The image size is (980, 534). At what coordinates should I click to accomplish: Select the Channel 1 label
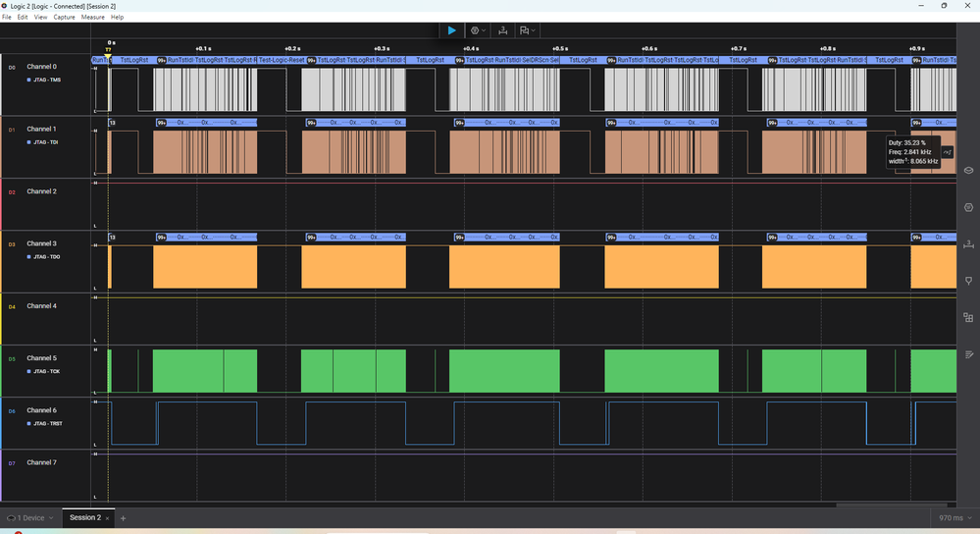(x=41, y=129)
